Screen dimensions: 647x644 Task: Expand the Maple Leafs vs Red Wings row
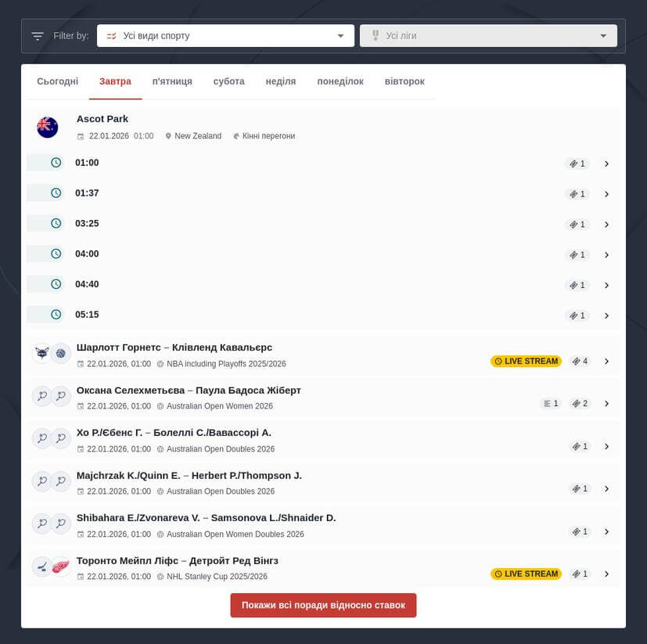coord(607,574)
